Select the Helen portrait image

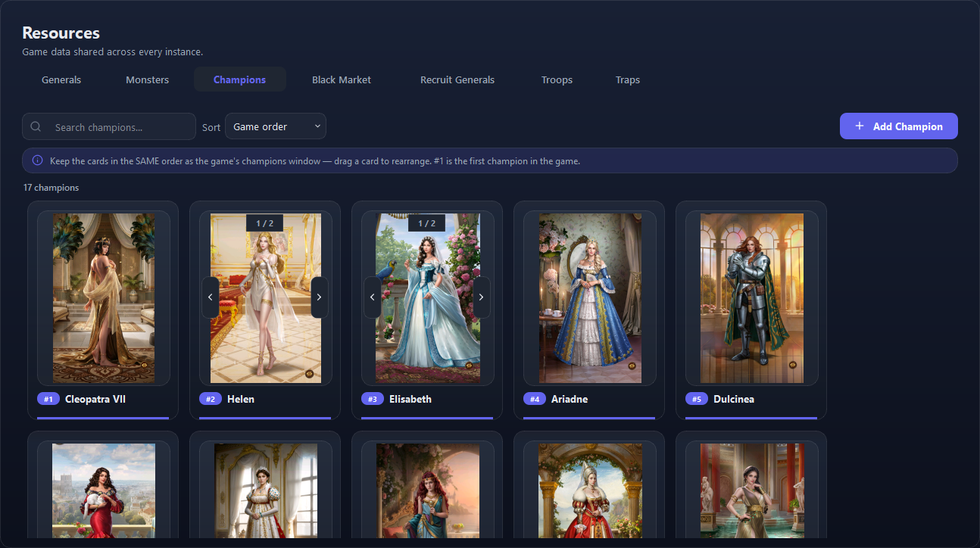point(265,297)
